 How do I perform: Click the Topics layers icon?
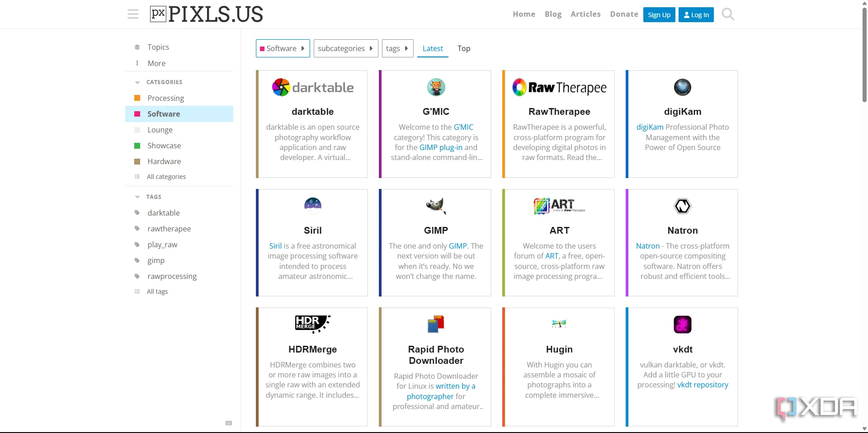(137, 47)
